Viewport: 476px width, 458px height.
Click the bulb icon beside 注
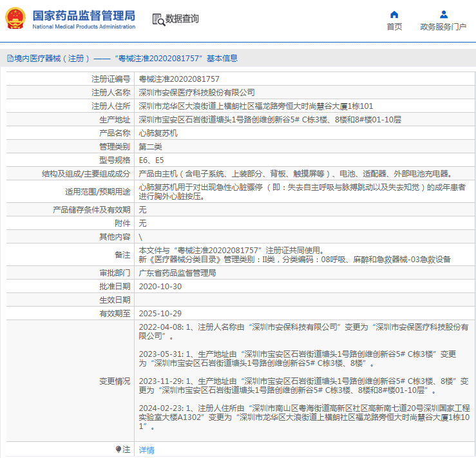tap(119, 449)
